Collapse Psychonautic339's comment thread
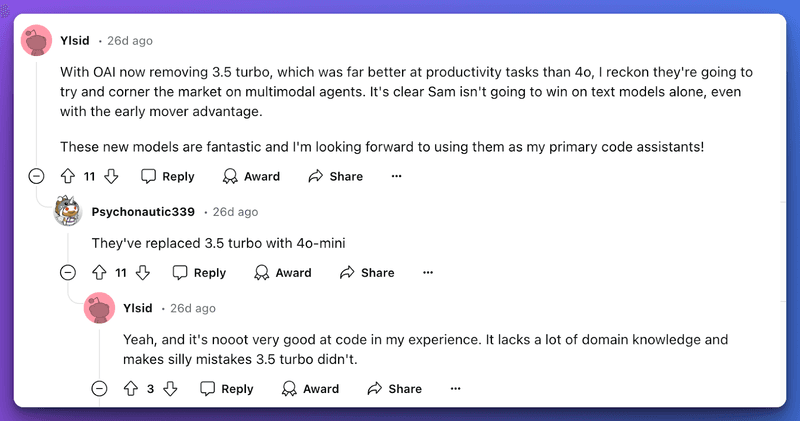 click(68, 273)
